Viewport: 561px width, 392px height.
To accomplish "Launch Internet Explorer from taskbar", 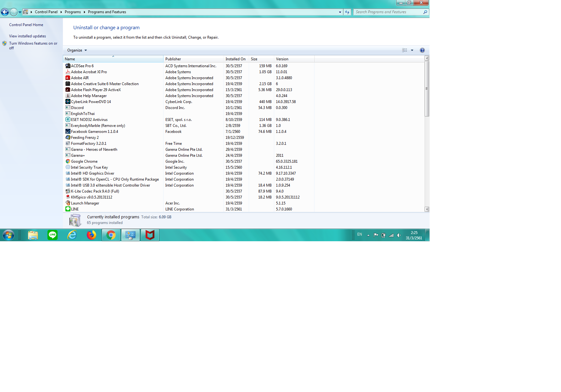I will [72, 235].
